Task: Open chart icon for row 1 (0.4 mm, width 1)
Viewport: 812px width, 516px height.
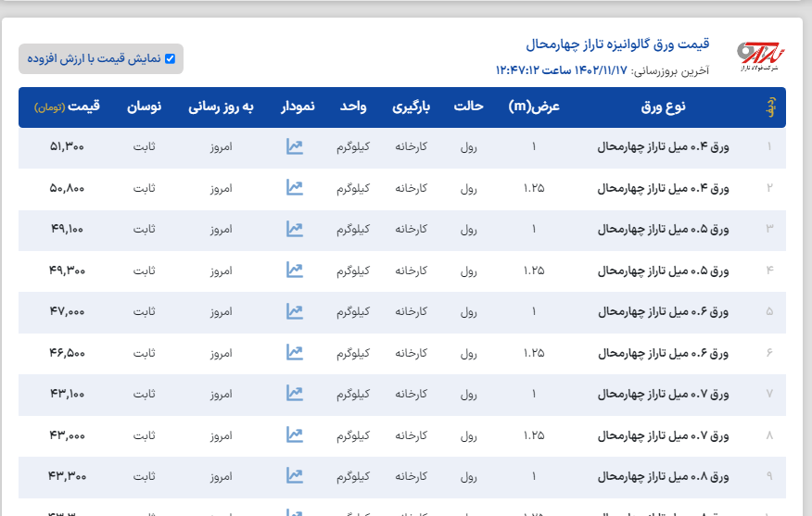Action: 295,146
